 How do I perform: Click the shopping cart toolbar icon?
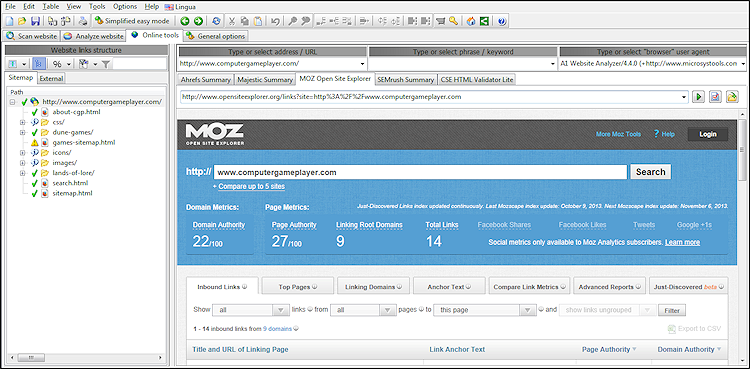coord(441,21)
